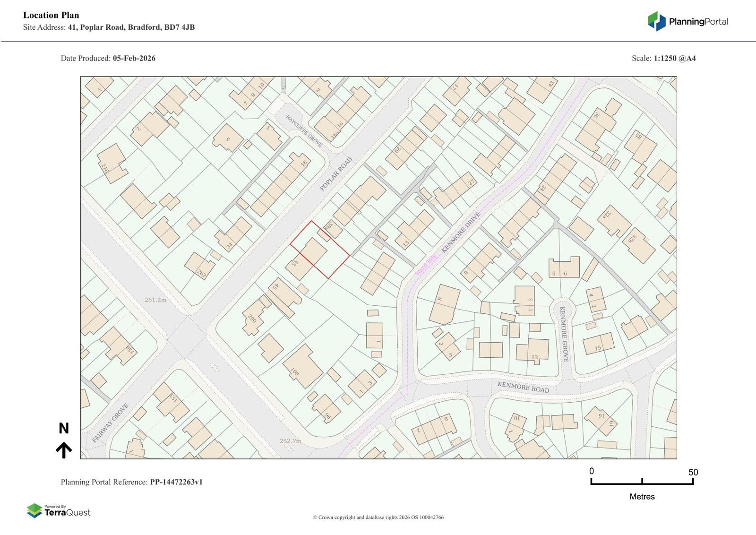This screenshot has height=535, width=756.
Task: Select the Kenmore Road label on map
Action: click(523, 387)
